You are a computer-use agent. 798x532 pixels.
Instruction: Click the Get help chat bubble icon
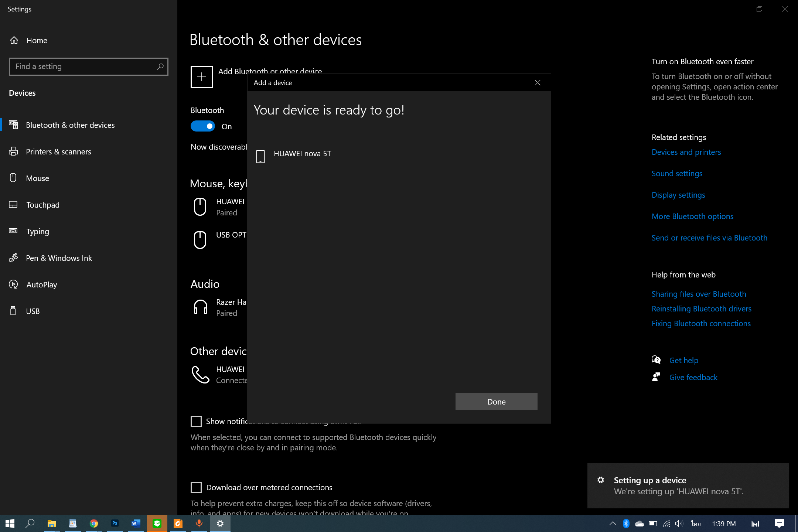pyautogui.click(x=656, y=360)
